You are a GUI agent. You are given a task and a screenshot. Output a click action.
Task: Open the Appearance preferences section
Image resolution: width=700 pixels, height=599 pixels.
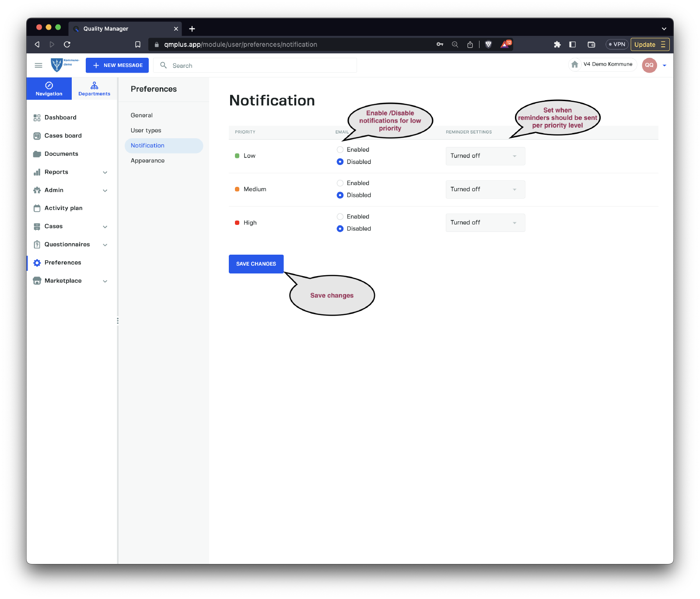[x=147, y=161]
